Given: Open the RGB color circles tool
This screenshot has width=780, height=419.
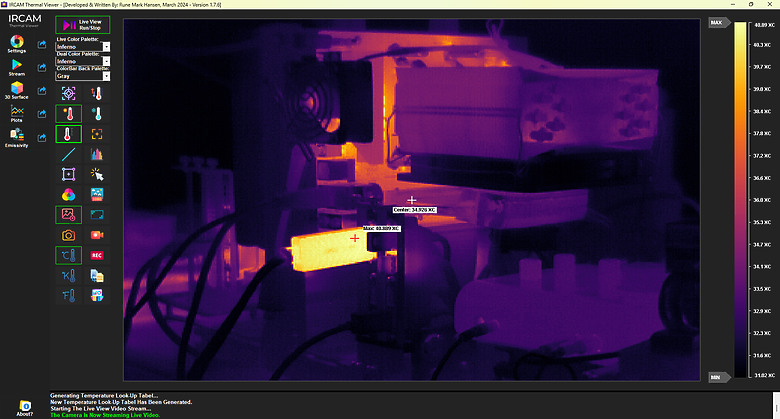Looking at the screenshot, I should pos(69,195).
